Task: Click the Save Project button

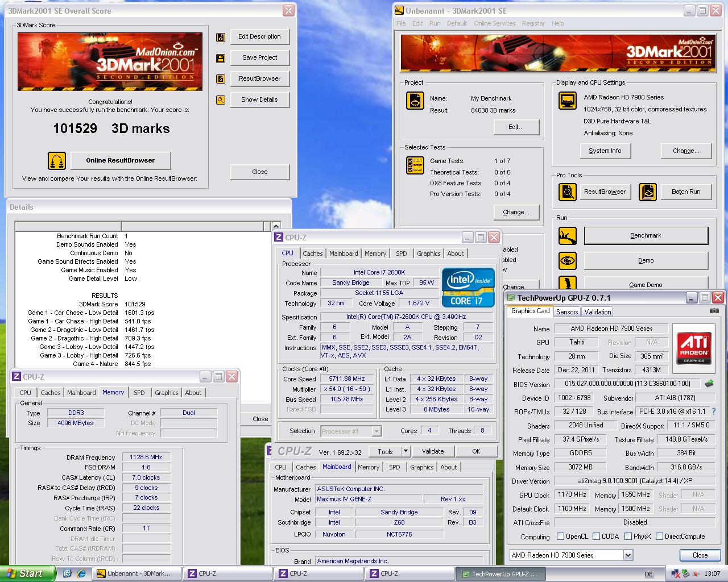Action: [260, 58]
